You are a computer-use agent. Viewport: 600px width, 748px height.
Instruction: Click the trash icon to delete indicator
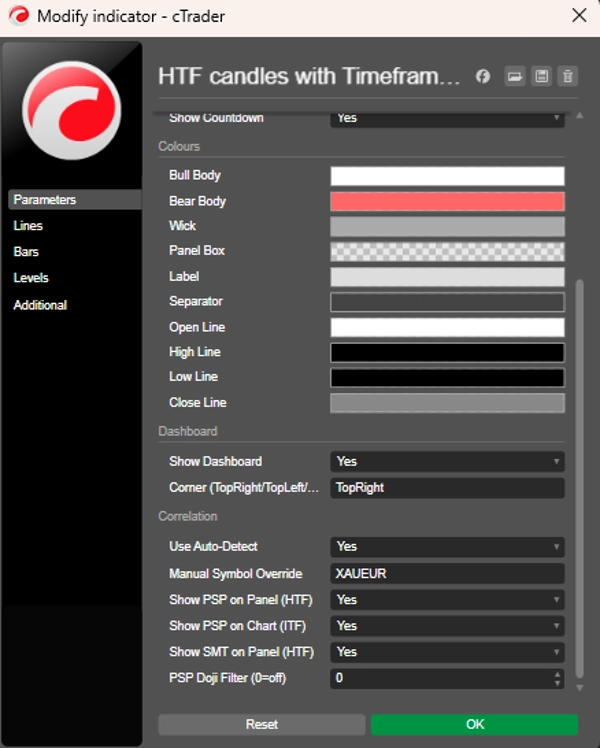pyautogui.click(x=568, y=77)
